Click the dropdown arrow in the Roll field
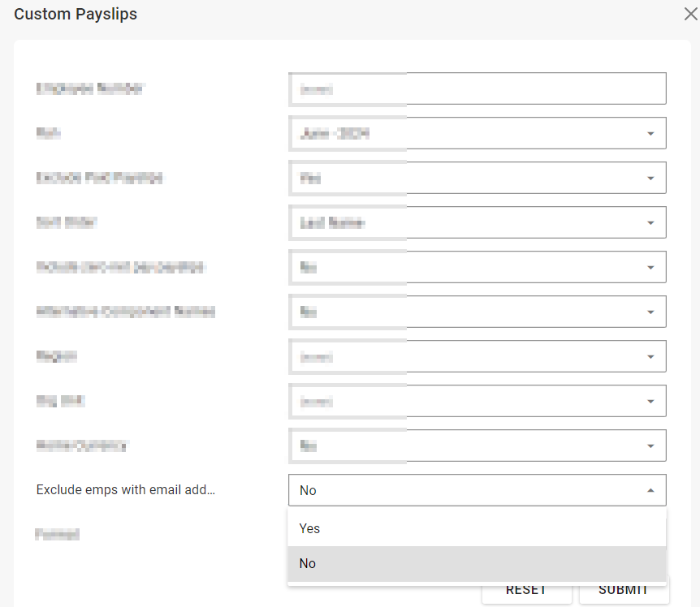This screenshot has width=700, height=607. tap(650, 134)
